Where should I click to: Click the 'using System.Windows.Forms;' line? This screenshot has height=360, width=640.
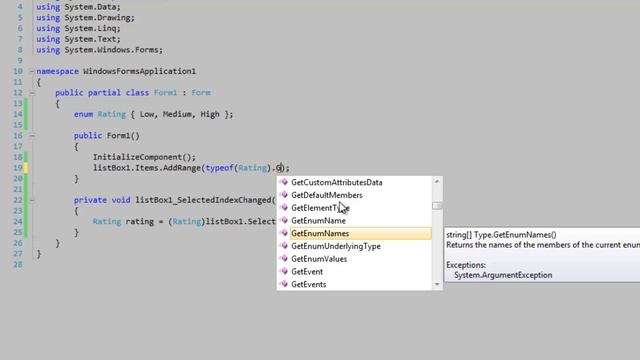click(100, 50)
